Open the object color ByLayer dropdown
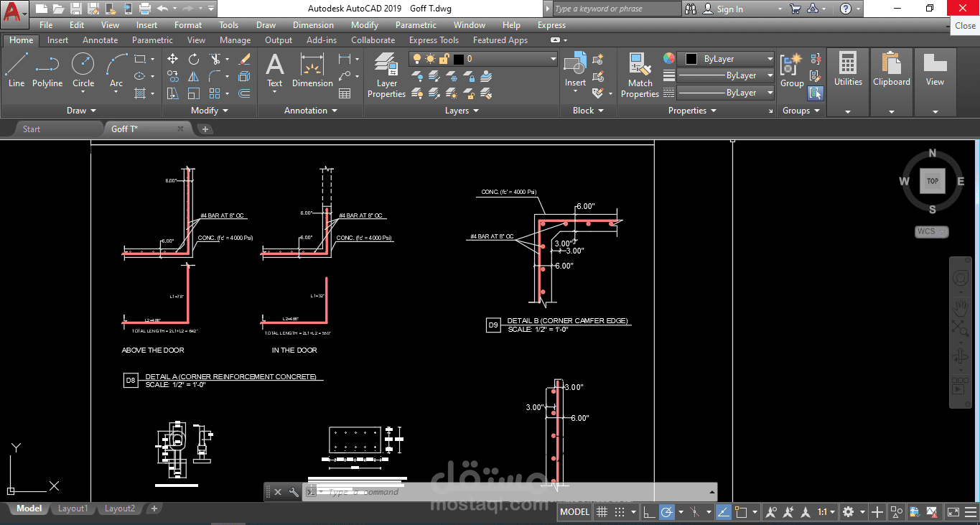The width and height of the screenshot is (980, 525). [x=768, y=58]
